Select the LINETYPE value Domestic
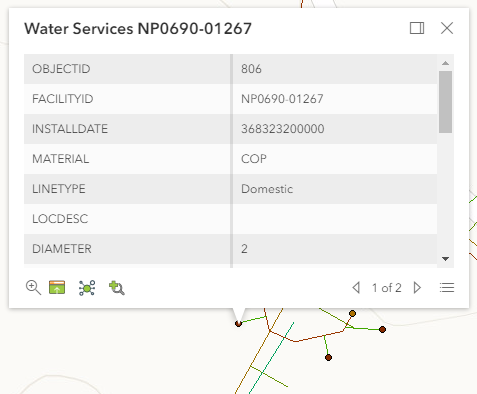This screenshot has width=477, height=394. pyautogui.click(x=267, y=189)
